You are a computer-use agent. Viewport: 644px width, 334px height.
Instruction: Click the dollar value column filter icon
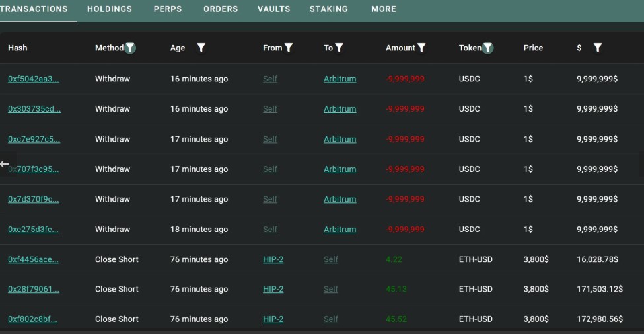pos(598,48)
